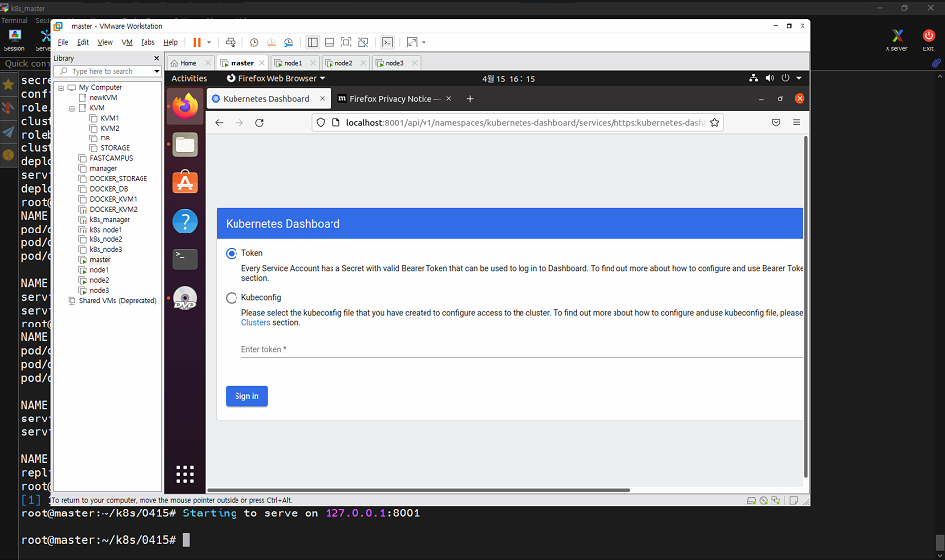Open the Firefox hamburger menu

tap(796, 123)
